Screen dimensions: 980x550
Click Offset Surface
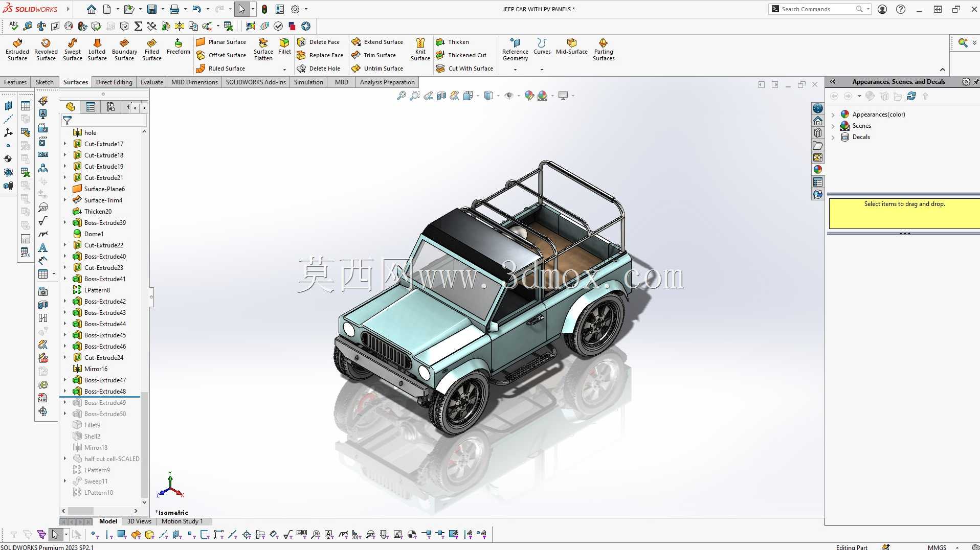221,55
